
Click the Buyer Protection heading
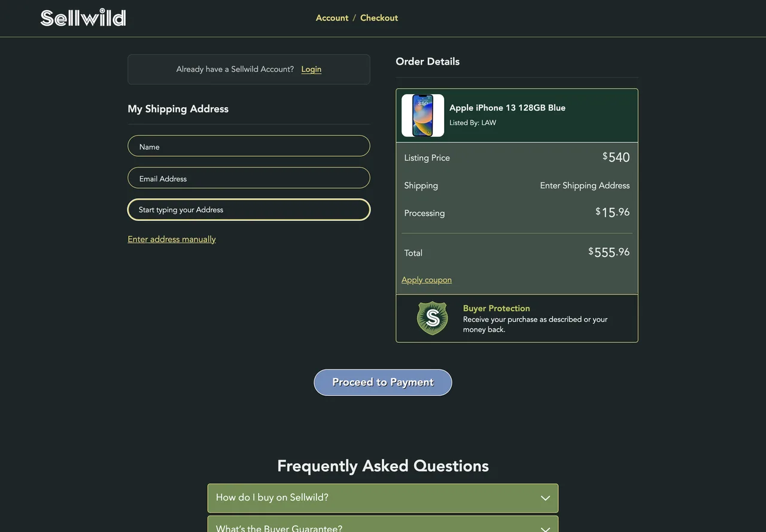tap(497, 308)
